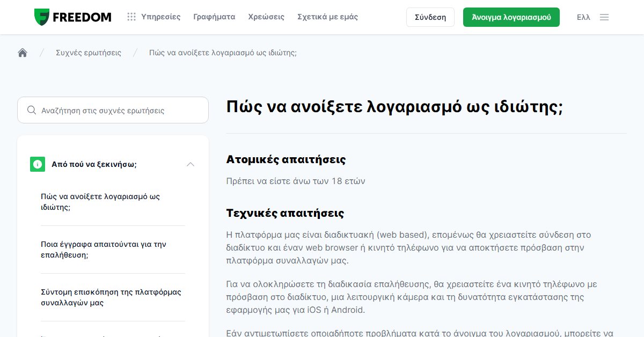Click the Από πού να ξεκινήσω; section title
The width and height of the screenshot is (644, 337).
[x=94, y=164]
